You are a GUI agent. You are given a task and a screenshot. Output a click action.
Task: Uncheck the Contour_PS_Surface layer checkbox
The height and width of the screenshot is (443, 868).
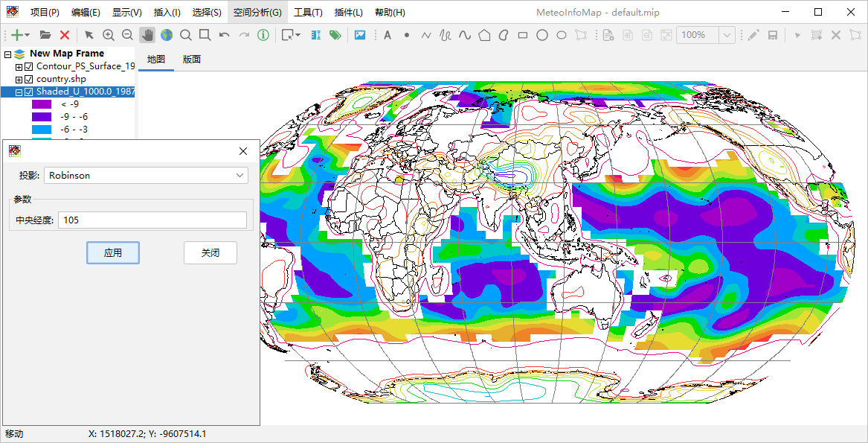[x=29, y=66]
